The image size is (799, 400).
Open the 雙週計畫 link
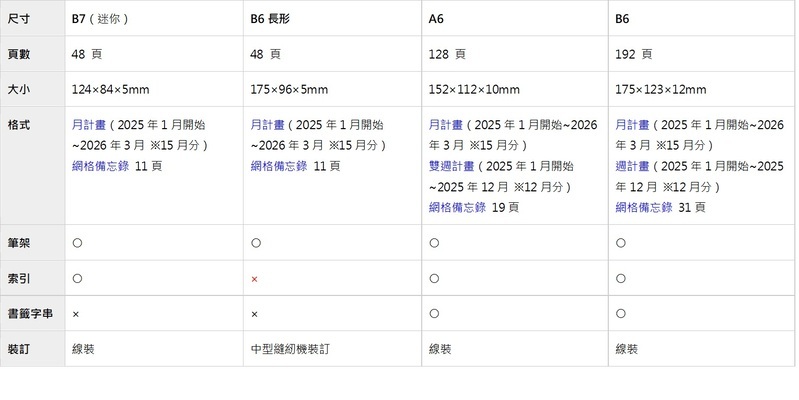451,165
